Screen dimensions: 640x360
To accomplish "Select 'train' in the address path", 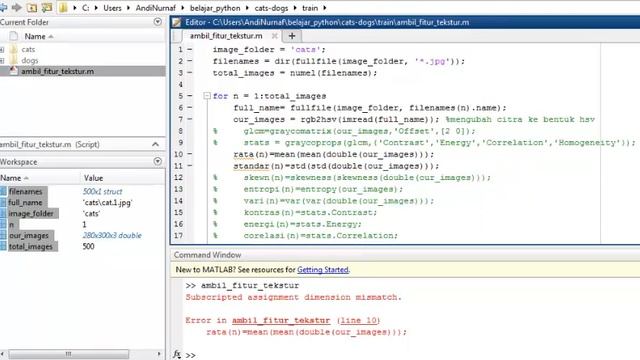I will tap(310, 8).
